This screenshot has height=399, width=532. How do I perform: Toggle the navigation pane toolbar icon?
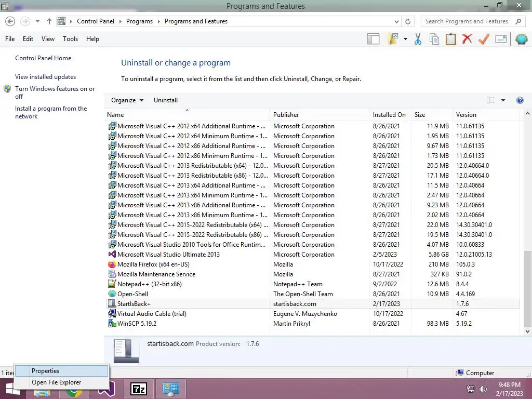(x=373, y=39)
